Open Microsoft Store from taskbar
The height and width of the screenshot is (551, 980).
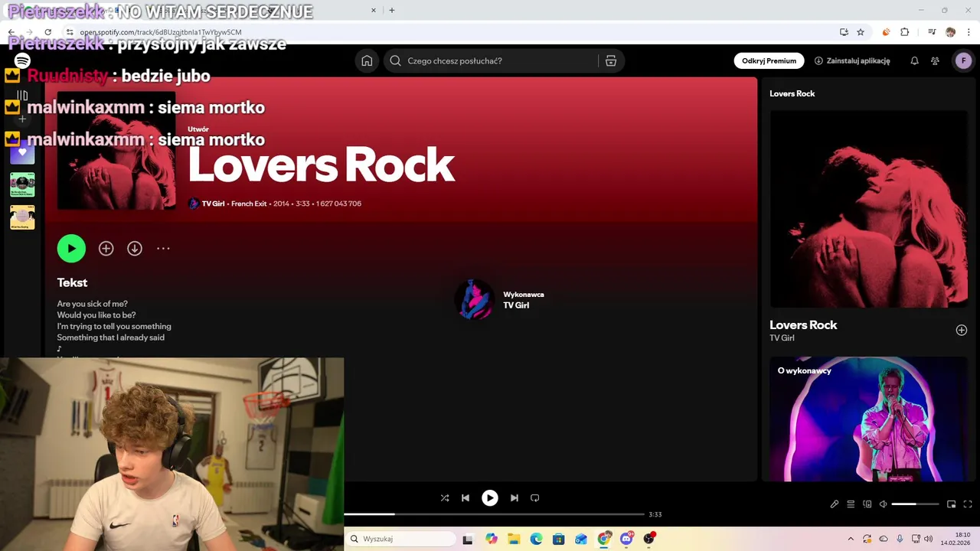click(559, 539)
